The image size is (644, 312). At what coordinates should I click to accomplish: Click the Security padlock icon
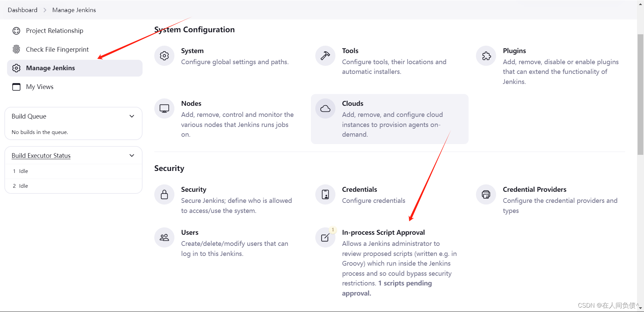click(x=164, y=194)
